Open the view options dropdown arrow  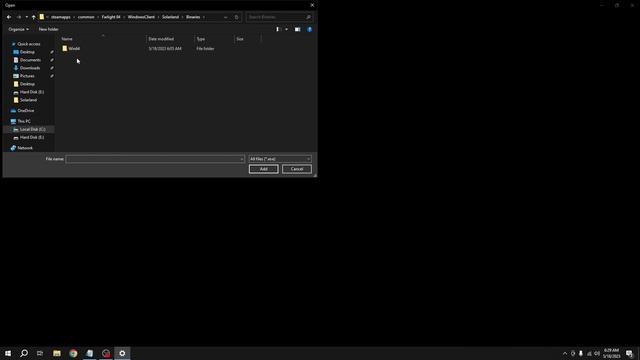coord(287,29)
